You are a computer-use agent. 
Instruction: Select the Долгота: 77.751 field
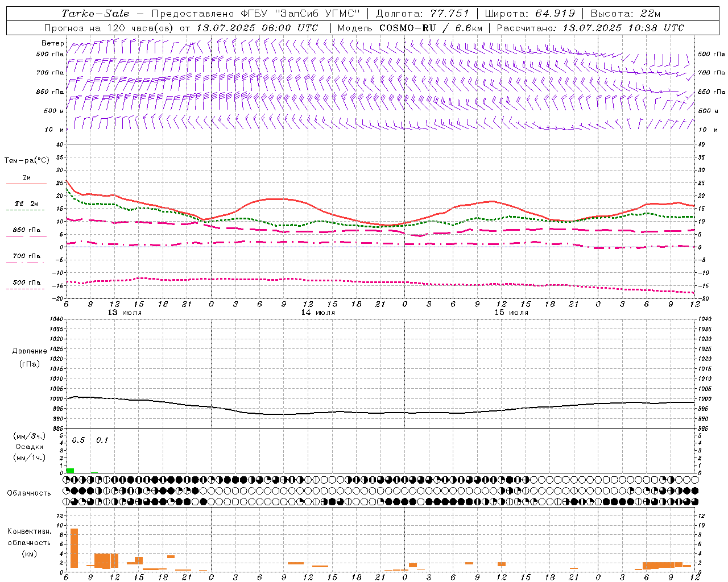[x=423, y=14]
